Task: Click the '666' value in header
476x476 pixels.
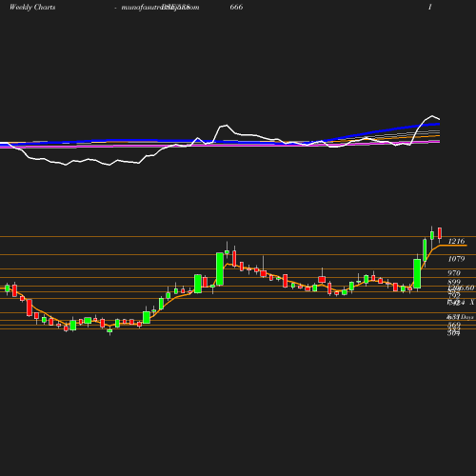Action: click(x=236, y=7)
